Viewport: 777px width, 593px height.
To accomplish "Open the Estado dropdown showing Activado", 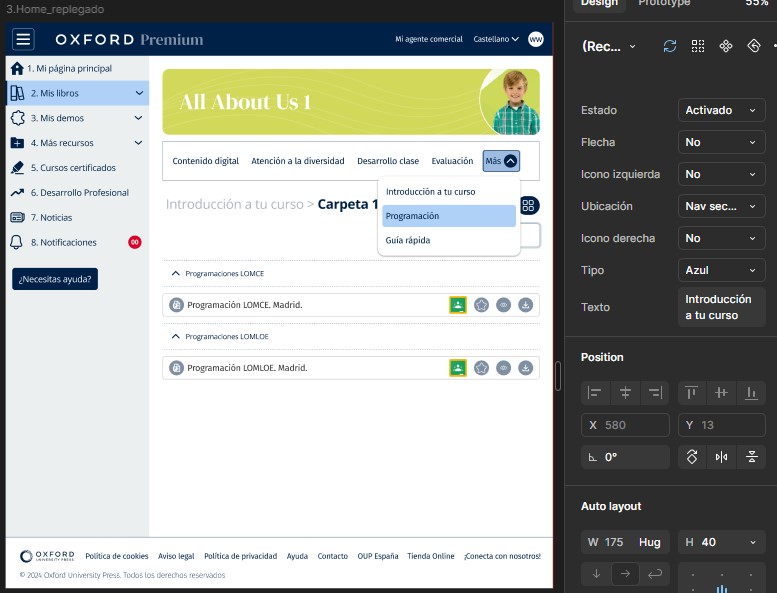I will (x=722, y=110).
